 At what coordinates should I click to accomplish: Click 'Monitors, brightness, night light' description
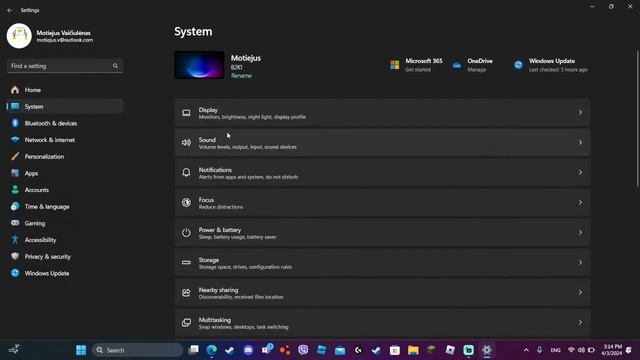pos(252,117)
